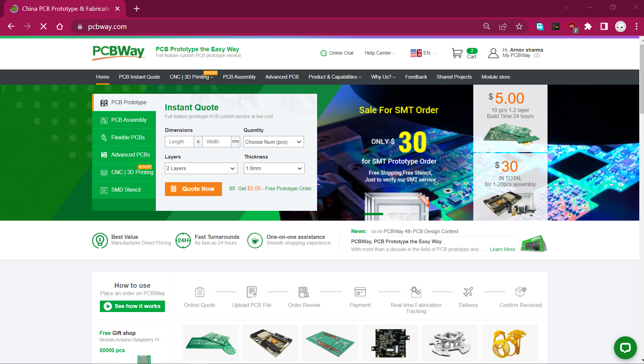Open a new browser tab
This screenshot has height=364, width=644.
click(x=137, y=8)
